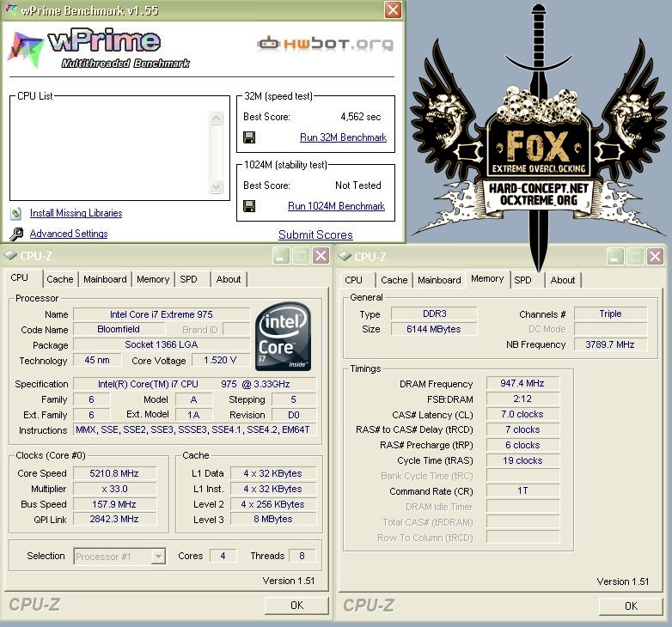Switch to Cache tab in left CPU-Z
The width and height of the screenshot is (672, 627).
pos(60,279)
